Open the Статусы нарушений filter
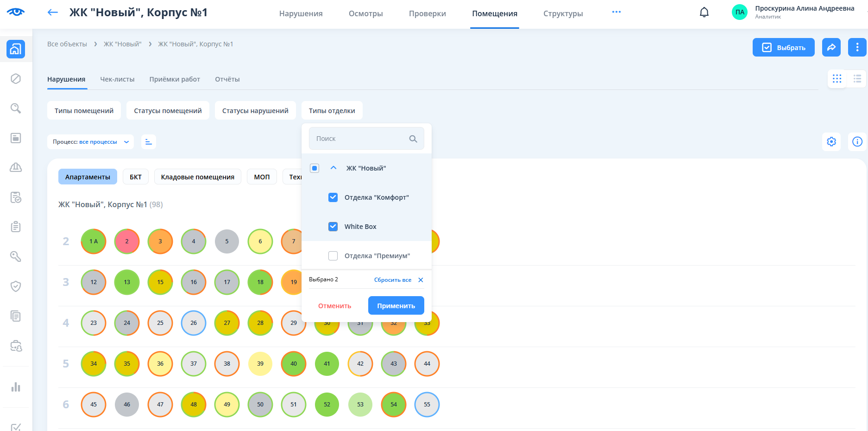The width and height of the screenshot is (868, 431). (x=255, y=111)
